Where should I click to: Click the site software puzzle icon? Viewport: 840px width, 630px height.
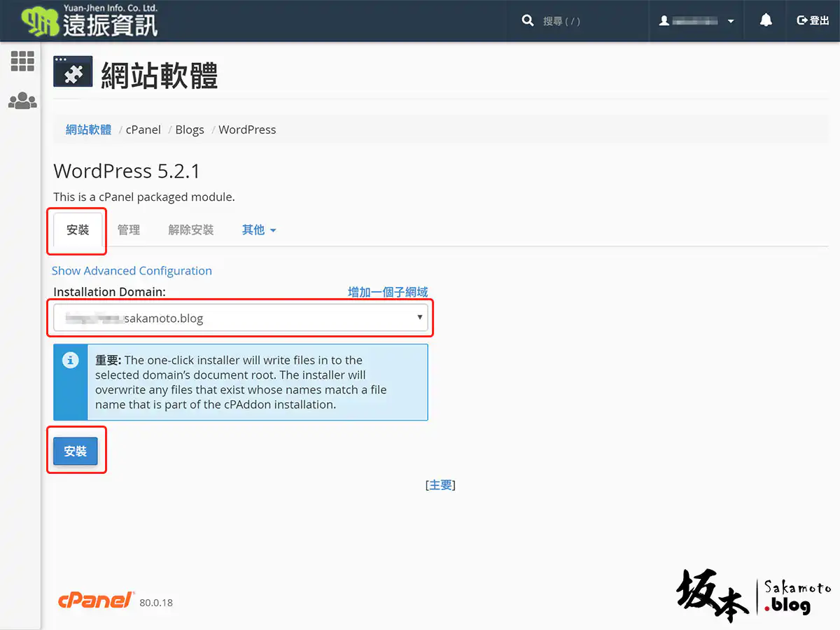(x=73, y=71)
